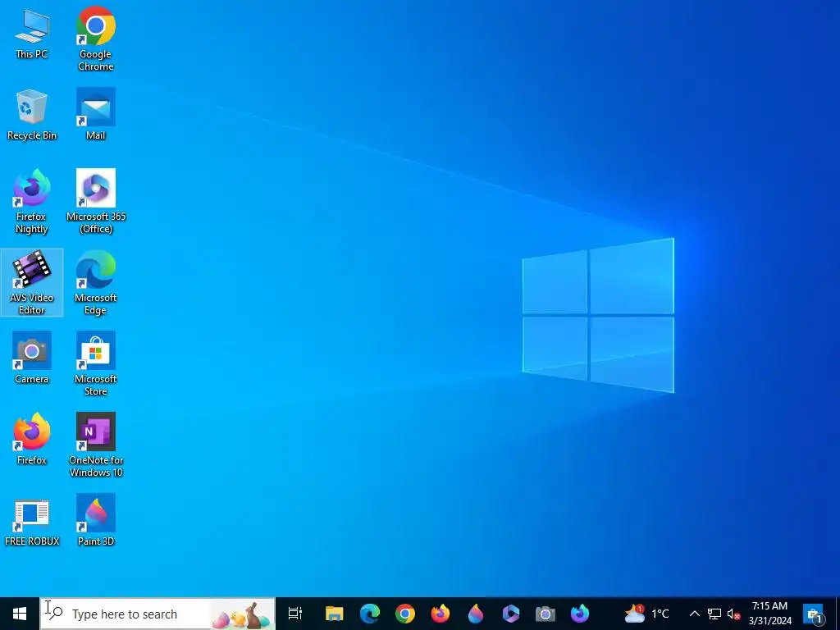Select the FREE ROBUX desktop shortcut
This screenshot has height=630, width=840.
[x=32, y=521]
